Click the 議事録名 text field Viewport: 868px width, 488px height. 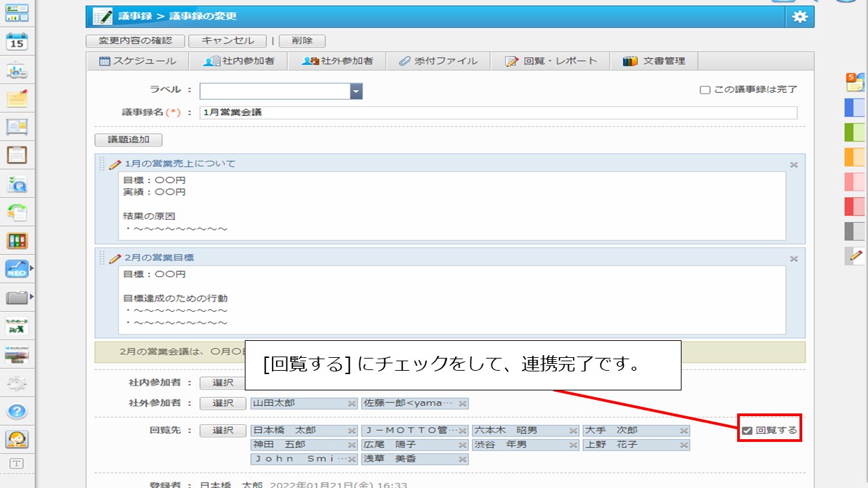(x=498, y=113)
